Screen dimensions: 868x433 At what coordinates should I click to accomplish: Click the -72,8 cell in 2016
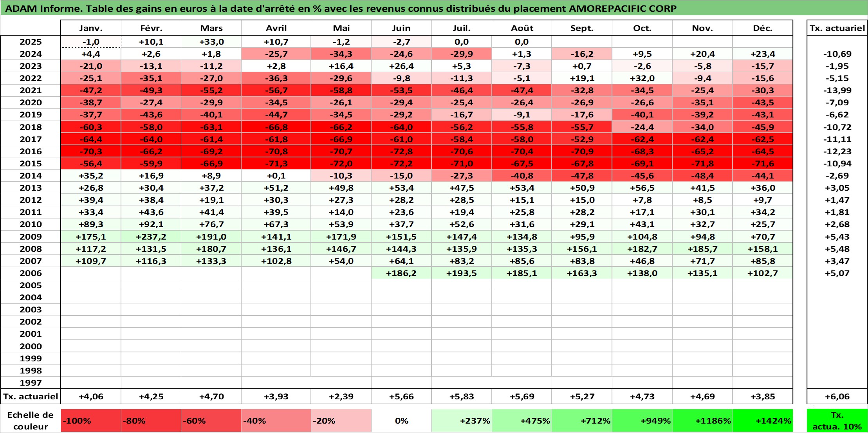click(x=401, y=152)
